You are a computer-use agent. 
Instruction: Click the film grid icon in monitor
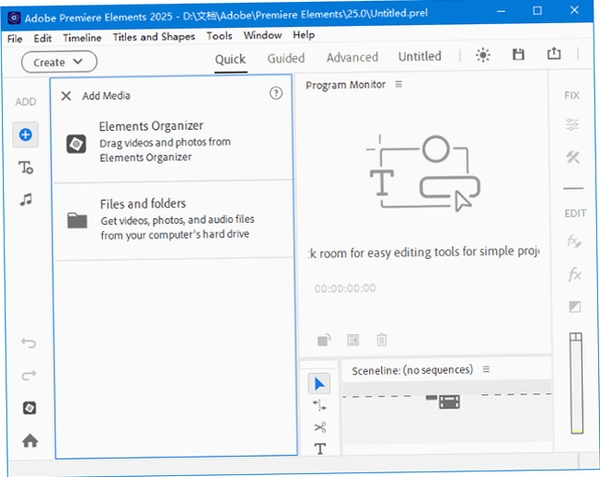pos(353,340)
